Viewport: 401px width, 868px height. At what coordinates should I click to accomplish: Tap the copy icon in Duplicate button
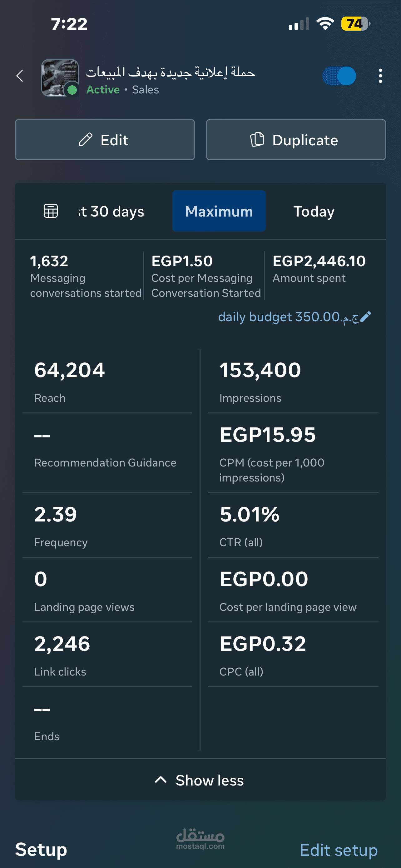[257, 139]
